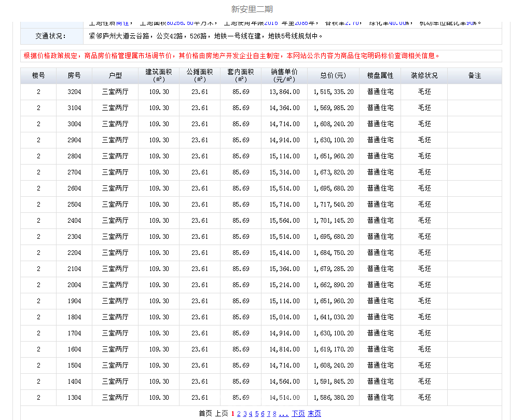
Task: Open page 7 of the table
Action: coord(269,414)
